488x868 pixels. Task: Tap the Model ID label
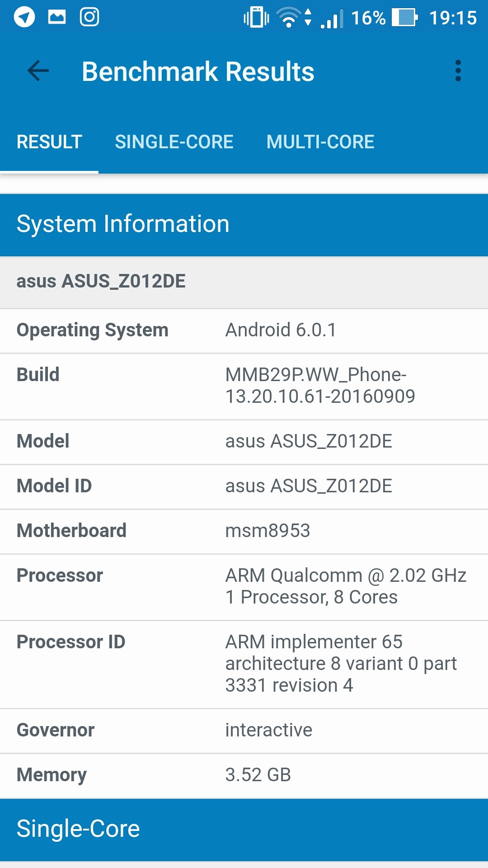point(54,486)
